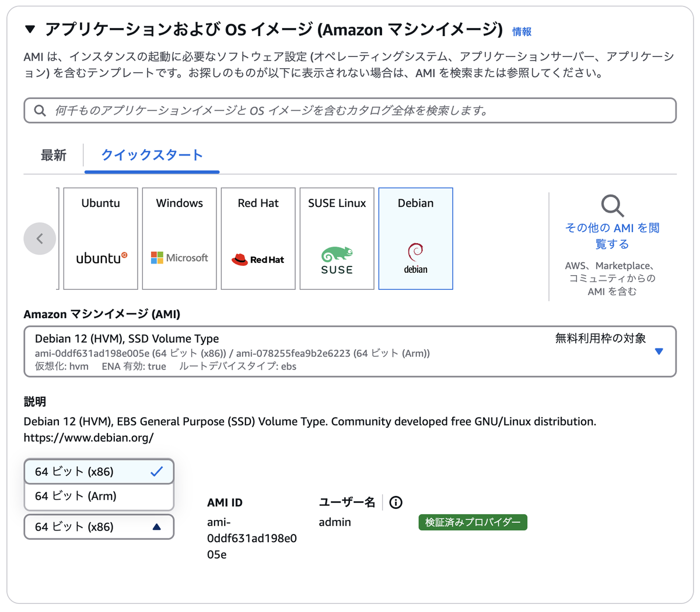
Task: Click the user name info circle icon
Action: coord(395,502)
